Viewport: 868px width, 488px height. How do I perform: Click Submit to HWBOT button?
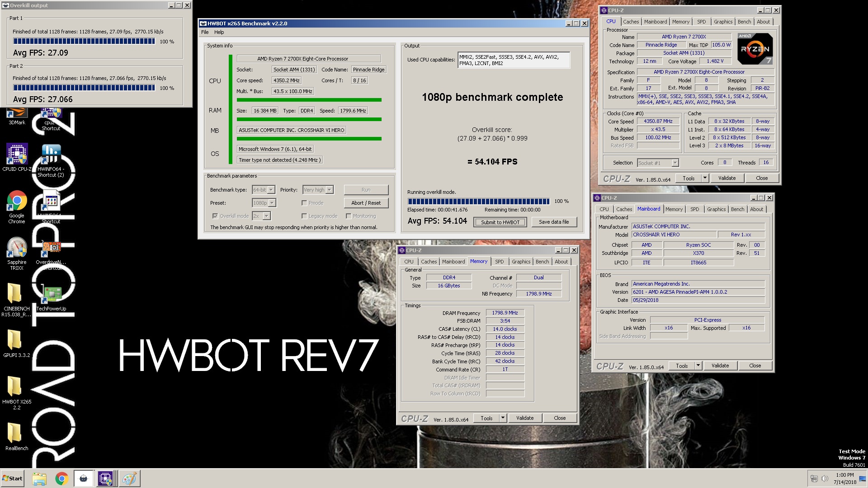point(500,222)
